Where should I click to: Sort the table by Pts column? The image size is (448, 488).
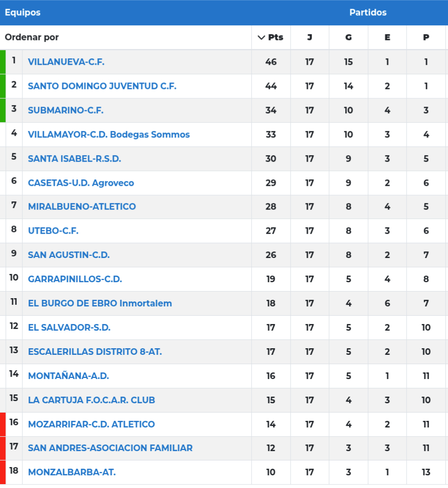(x=276, y=37)
